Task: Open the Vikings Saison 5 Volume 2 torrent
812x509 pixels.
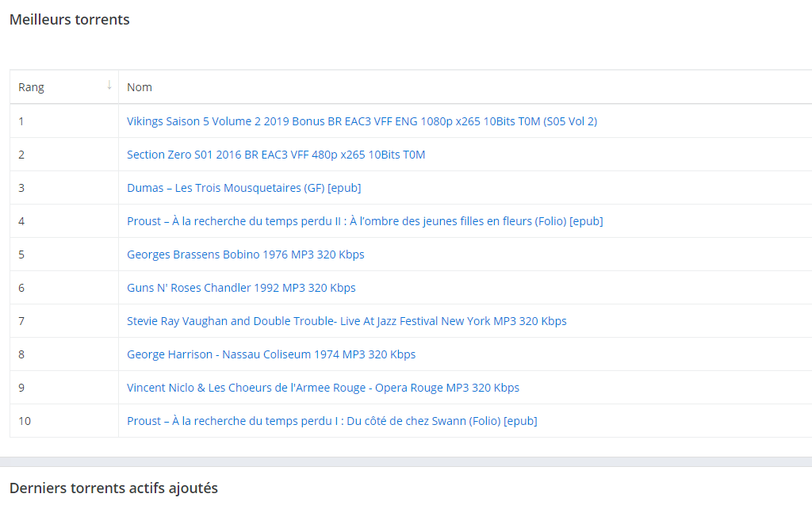Action: tap(362, 121)
